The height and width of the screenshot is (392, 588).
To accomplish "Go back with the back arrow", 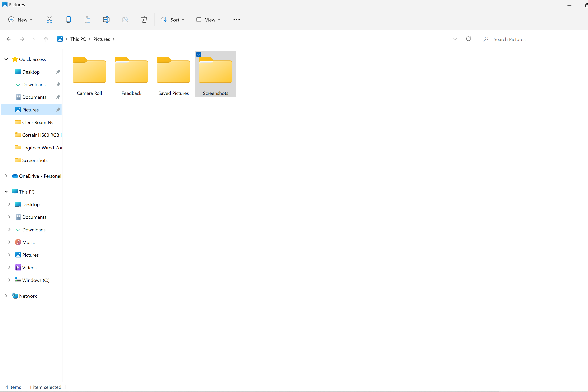I will [x=8, y=39].
